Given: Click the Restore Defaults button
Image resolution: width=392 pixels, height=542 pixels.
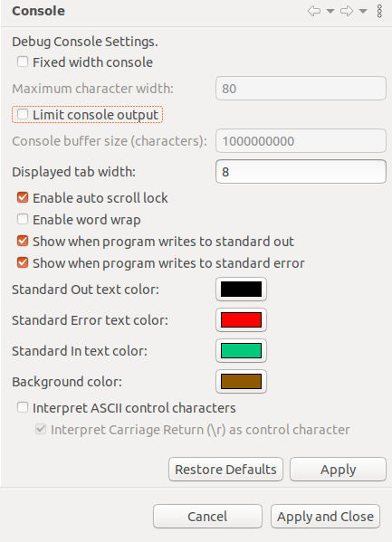Looking at the screenshot, I should 225,469.
